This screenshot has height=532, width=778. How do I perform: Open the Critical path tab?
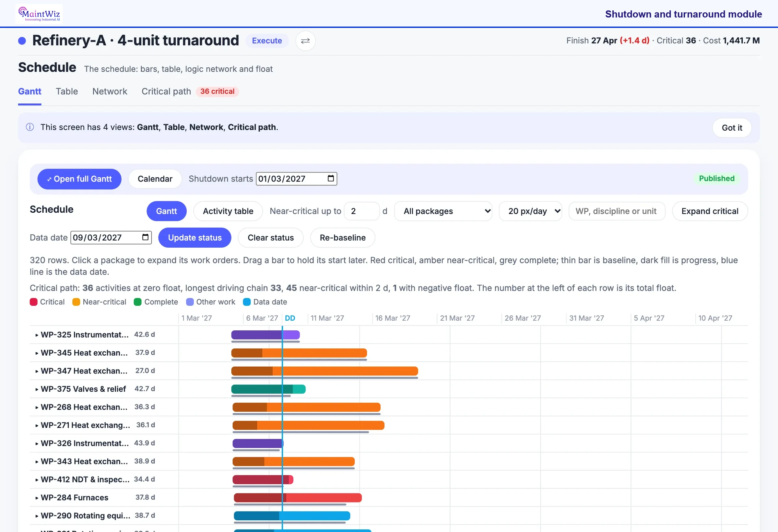coord(166,91)
